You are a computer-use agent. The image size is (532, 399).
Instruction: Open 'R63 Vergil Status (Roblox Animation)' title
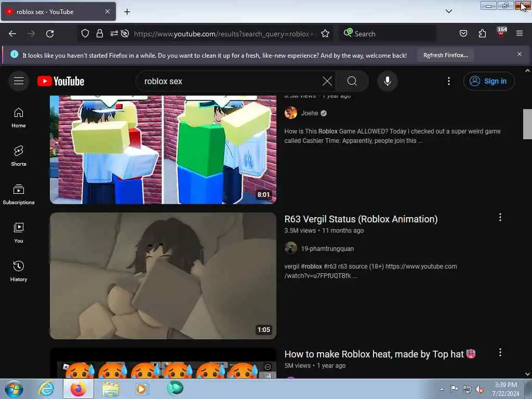coord(361,219)
